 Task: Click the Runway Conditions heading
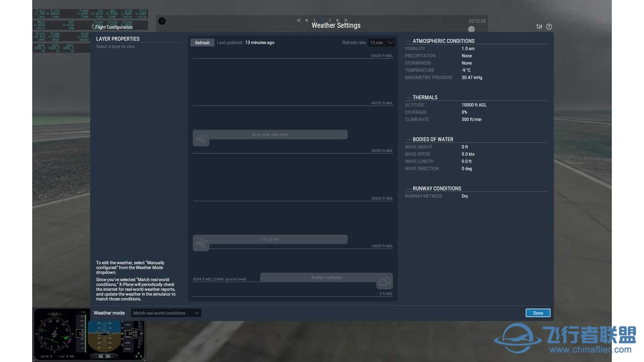click(x=437, y=189)
